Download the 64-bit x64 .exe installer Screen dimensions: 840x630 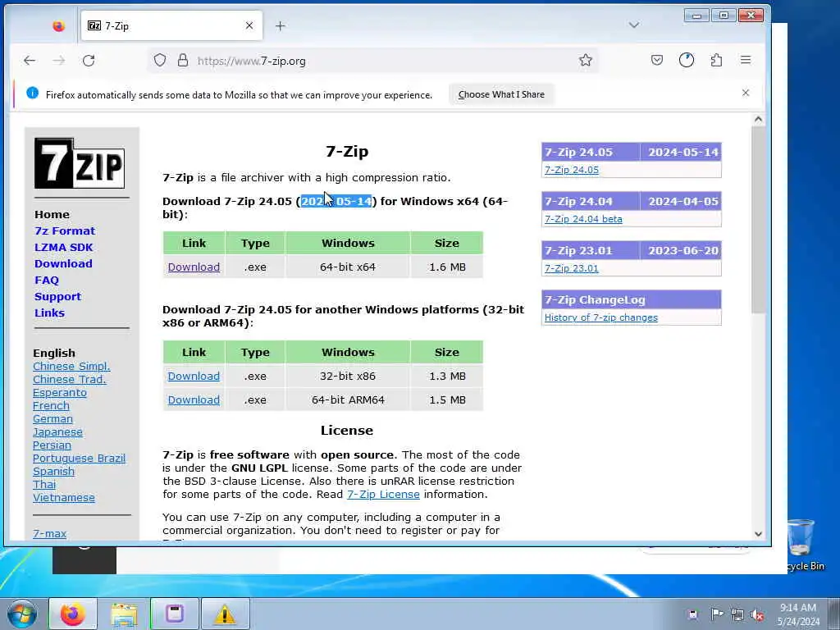[x=194, y=267]
